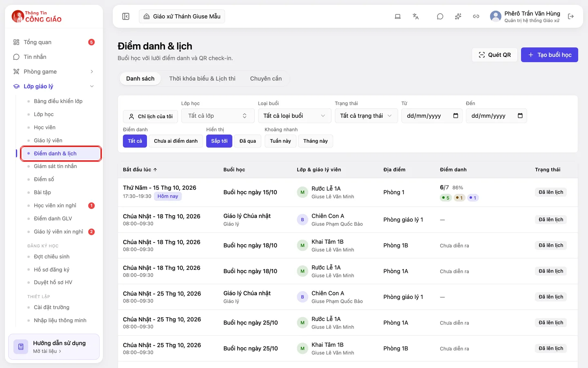
Task: Click the Quét QR button
Action: click(494, 55)
